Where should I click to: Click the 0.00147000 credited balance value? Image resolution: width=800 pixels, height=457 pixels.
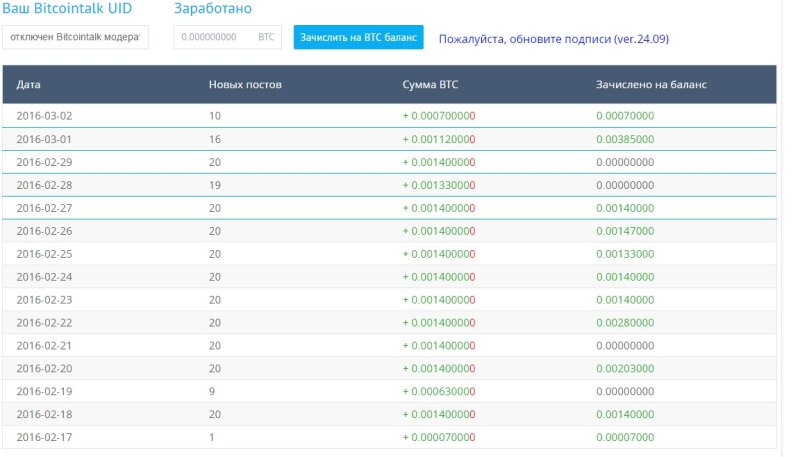(x=625, y=231)
